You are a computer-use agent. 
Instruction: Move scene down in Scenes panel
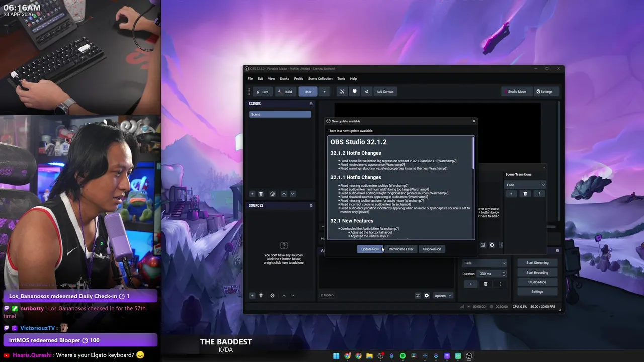pos(293,194)
